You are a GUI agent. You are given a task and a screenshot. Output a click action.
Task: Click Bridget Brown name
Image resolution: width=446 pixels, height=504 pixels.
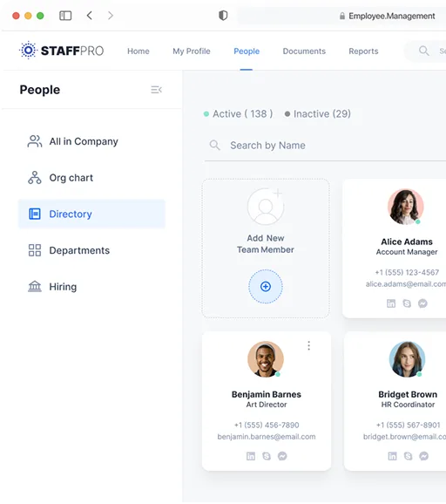point(408,394)
